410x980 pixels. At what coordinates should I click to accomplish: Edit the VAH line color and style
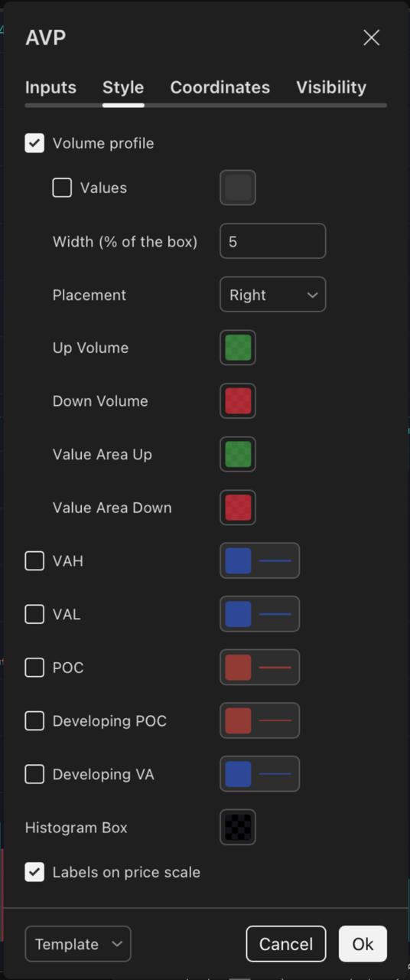click(259, 561)
